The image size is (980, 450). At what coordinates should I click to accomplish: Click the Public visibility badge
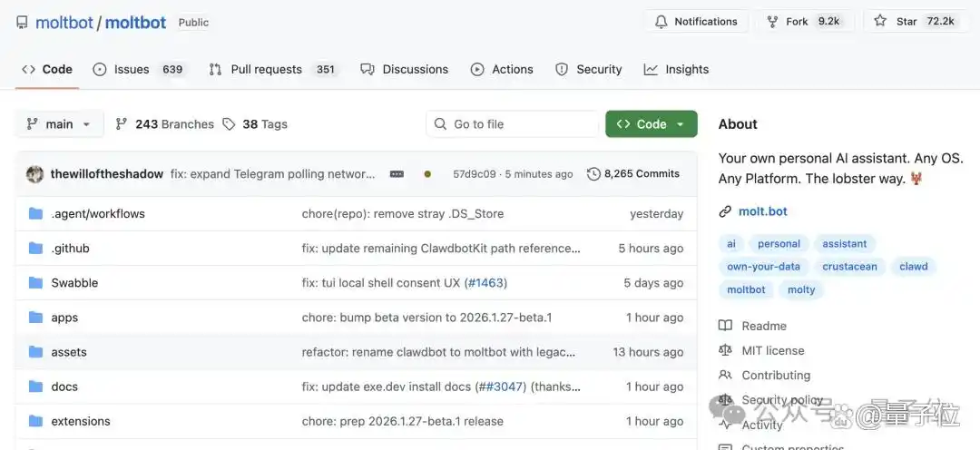pos(194,23)
